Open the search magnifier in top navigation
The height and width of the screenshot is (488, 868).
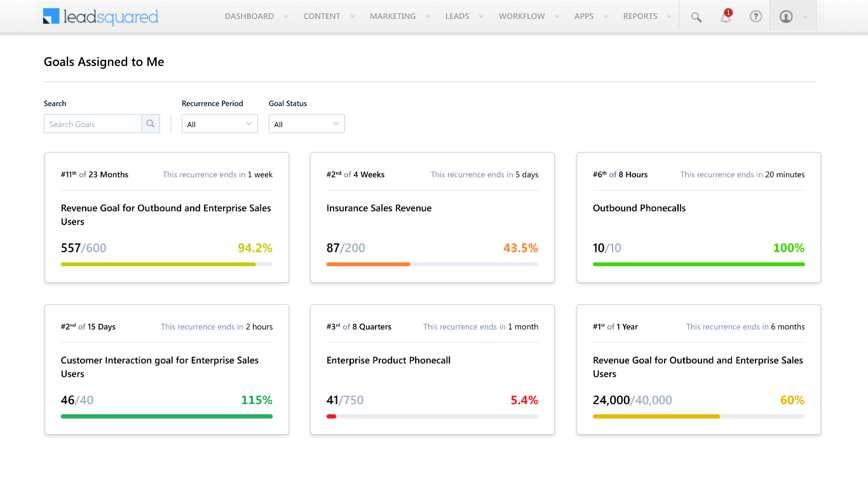pyautogui.click(x=696, y=17)
